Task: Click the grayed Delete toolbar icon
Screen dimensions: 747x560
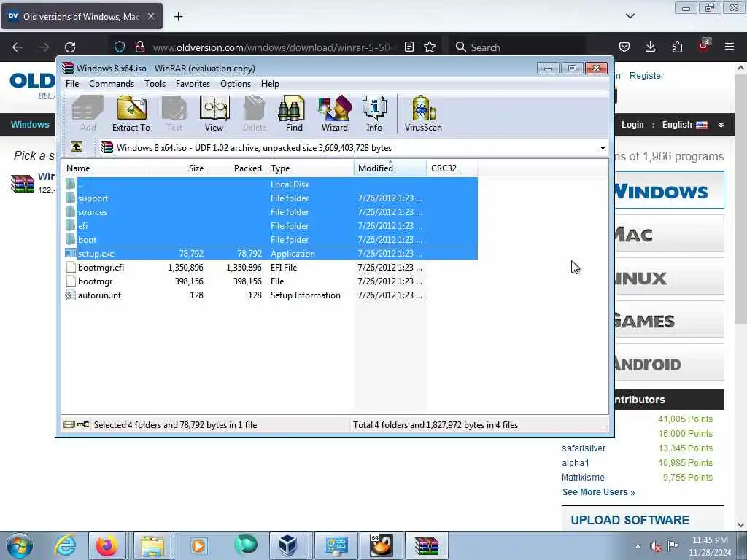Action: (255, 113)
